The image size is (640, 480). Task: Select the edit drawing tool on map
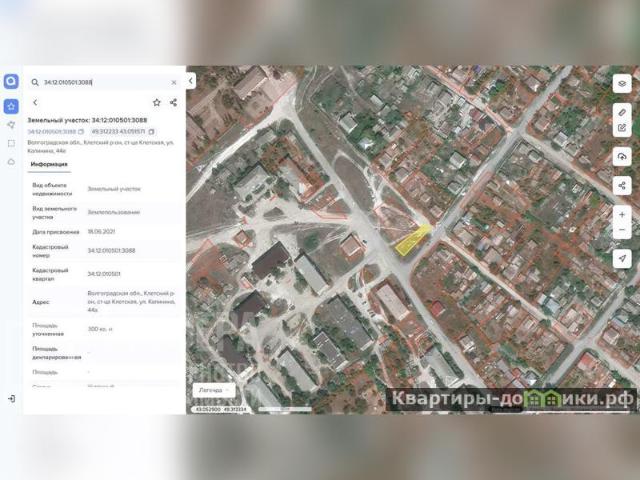pos(622,128)
